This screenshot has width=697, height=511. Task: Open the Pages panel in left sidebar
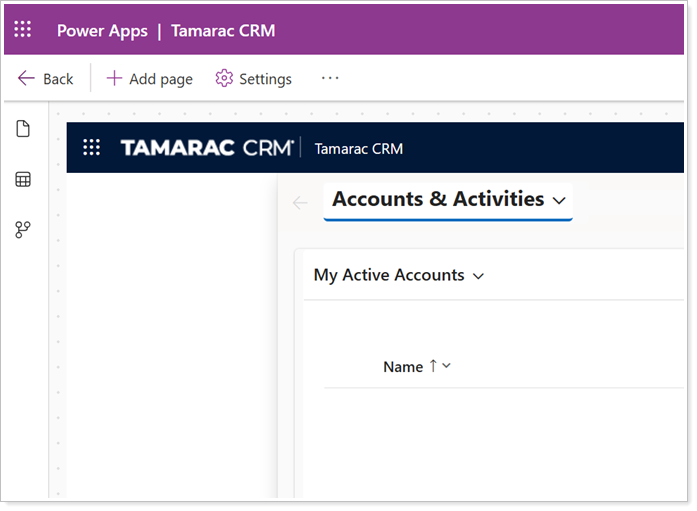point(23,129)
